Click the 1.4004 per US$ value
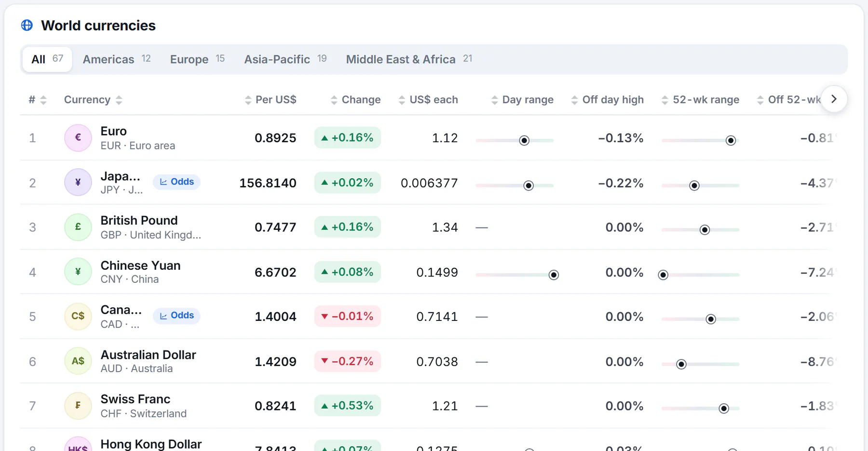 (275, 317)
